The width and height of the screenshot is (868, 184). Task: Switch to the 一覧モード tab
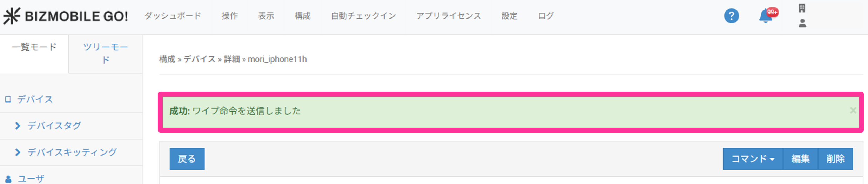[34, 47]
